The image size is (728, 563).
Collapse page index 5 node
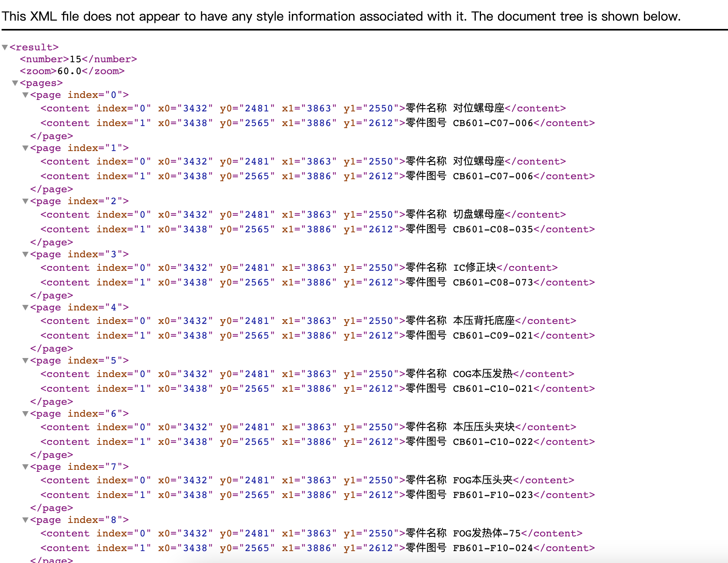coord(25,361)
